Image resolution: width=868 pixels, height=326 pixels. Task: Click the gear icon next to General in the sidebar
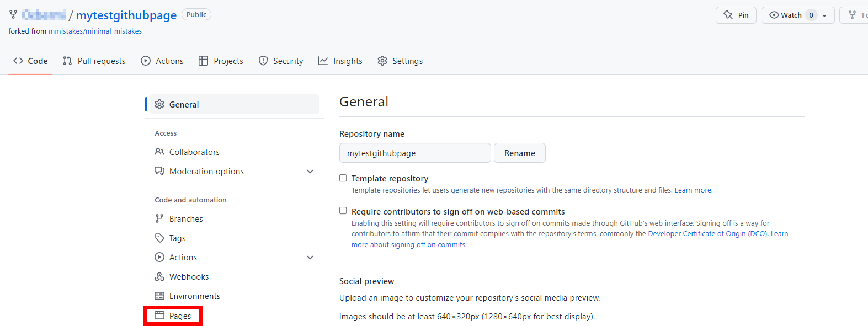pos(159,104)
